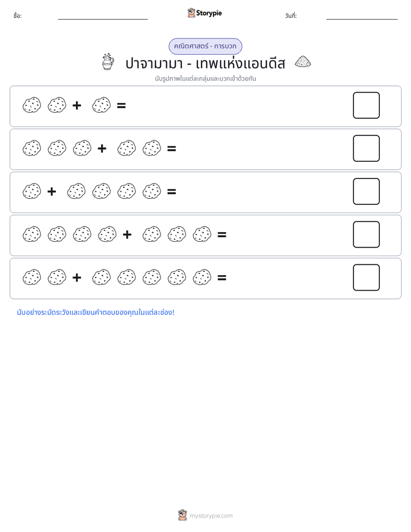This screenshot has height=532, width=411.
Task: Click the blue instruction text below the rows
Action: pos(96,313)
